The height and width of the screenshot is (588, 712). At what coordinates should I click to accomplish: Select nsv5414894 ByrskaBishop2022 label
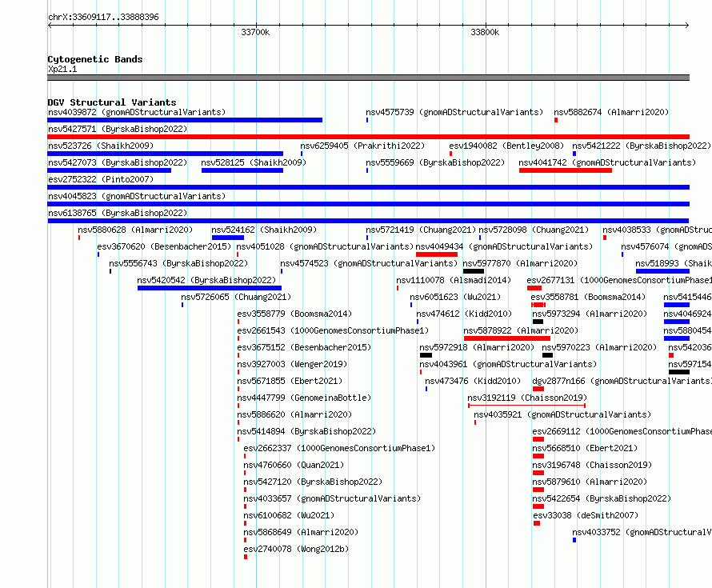click(306, 431)
